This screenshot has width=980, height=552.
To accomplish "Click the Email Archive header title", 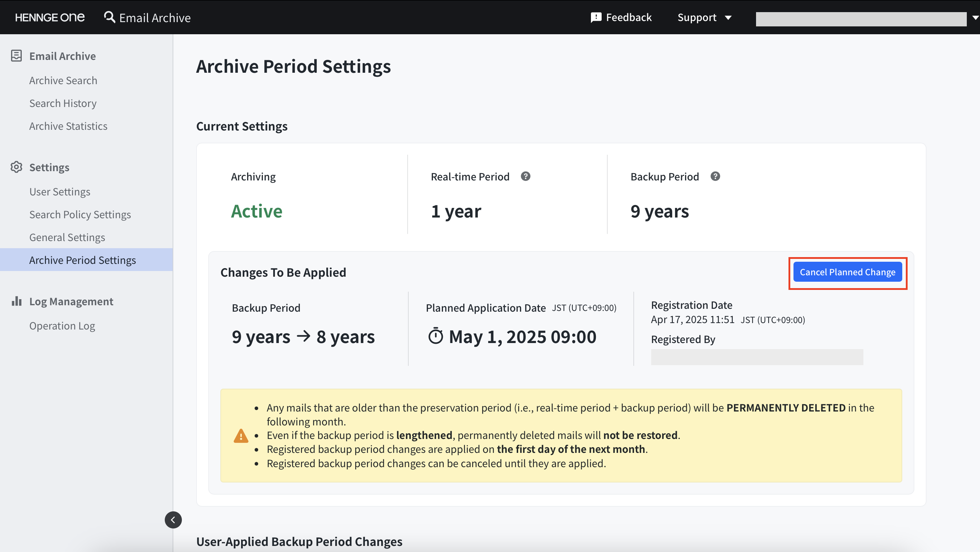I will click(x=155, y=17).
